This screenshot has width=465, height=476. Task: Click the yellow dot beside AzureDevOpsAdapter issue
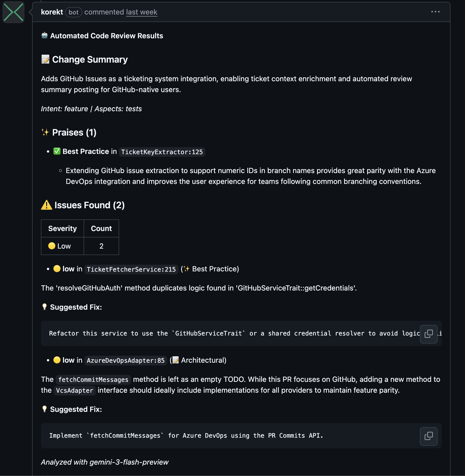coord(57,360)
